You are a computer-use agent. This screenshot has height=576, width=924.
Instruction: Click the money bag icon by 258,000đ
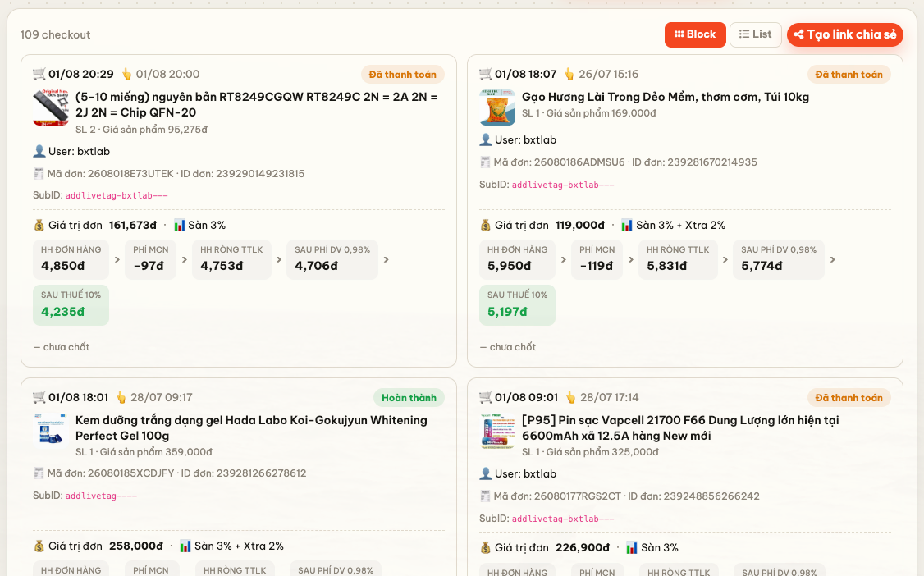pyautogui.click(x=39, y=546)
